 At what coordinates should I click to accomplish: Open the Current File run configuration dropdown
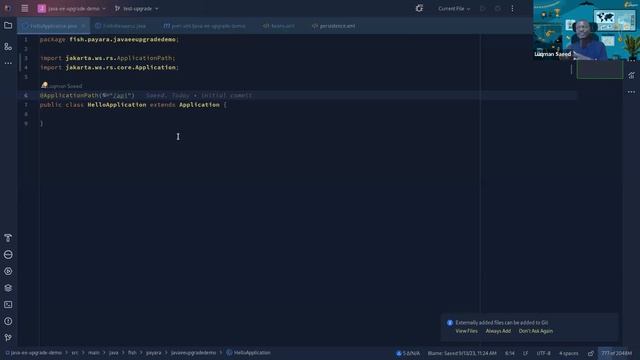(454, 9)
